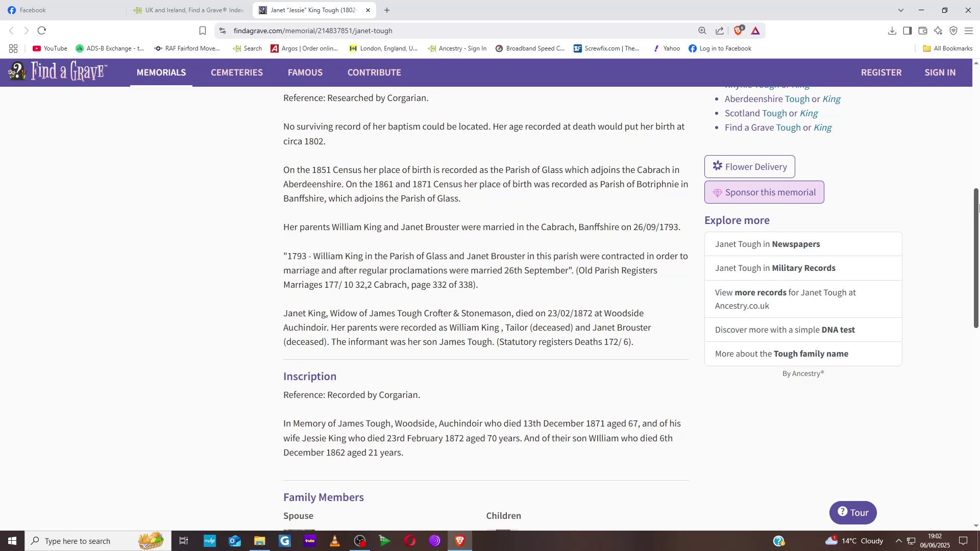This screenshot has width=980, height=551.
Task: Open Brave Wallet icon
Action: tap(922, 31)
